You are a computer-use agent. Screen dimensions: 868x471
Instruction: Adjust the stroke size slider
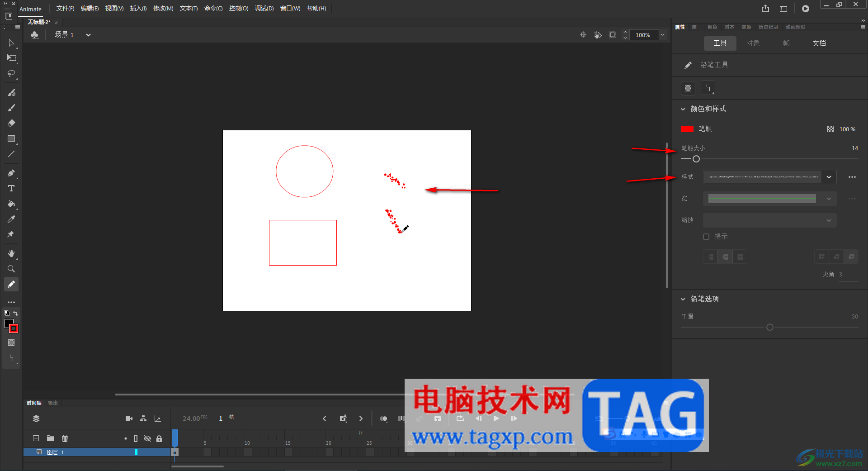(696, 159)
